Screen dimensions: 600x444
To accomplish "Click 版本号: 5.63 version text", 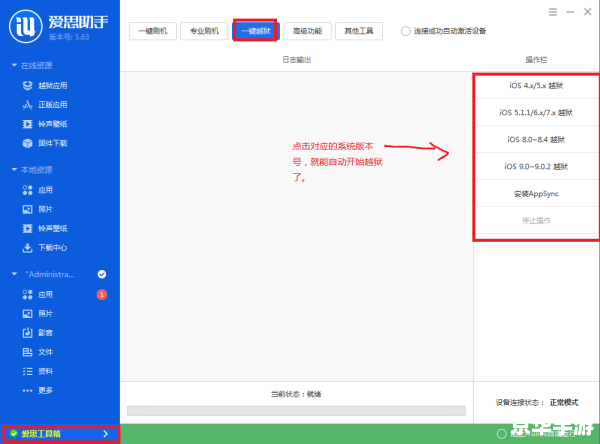I will coord(69,37).
